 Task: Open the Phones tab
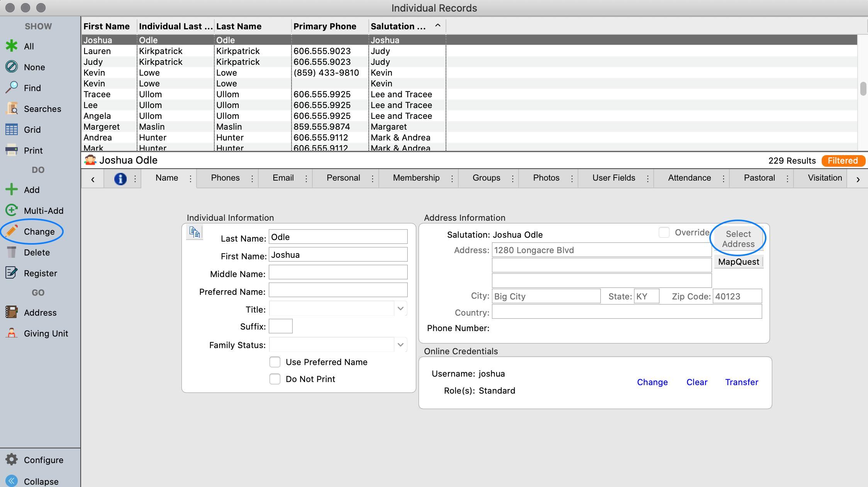225,178
